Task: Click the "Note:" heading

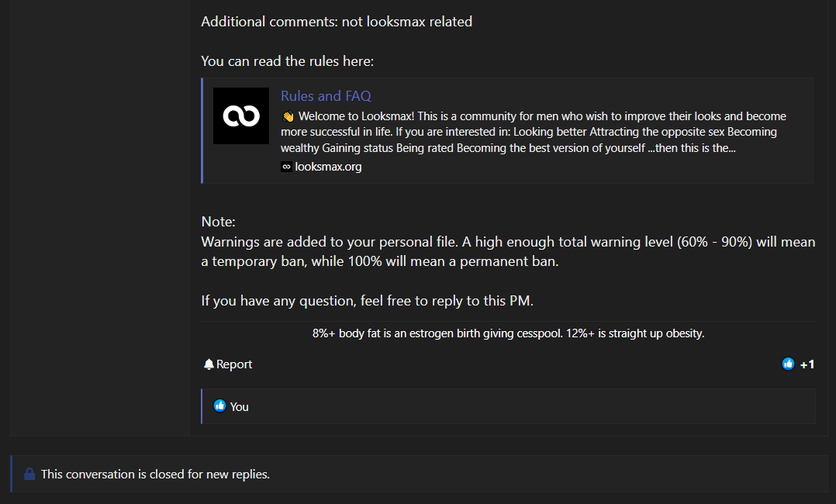Action: pos(218,222)
